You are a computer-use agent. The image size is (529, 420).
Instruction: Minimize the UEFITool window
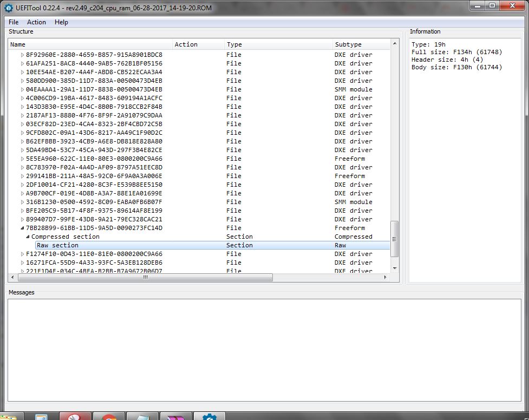click(x=478, y=5)
